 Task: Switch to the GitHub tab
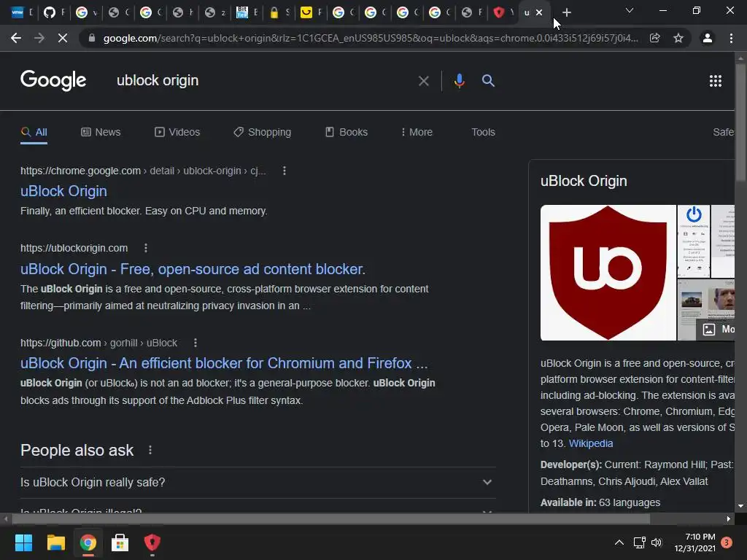tap(54, 12)
